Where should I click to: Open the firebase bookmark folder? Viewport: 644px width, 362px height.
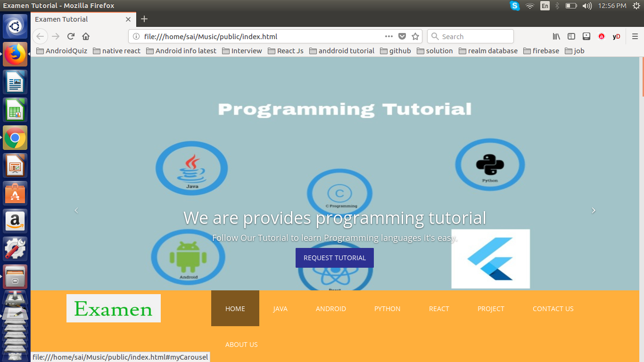[541, 50]
